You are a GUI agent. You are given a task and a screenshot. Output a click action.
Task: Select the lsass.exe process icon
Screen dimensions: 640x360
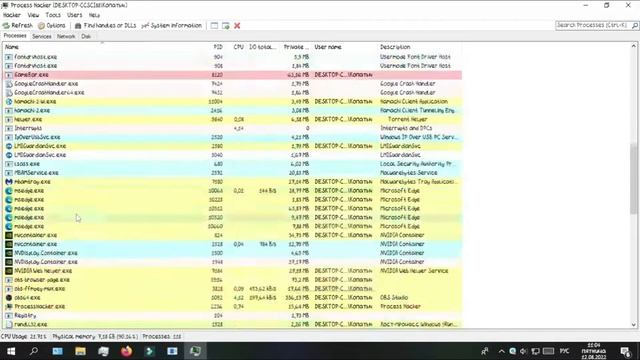coord(9,164)
